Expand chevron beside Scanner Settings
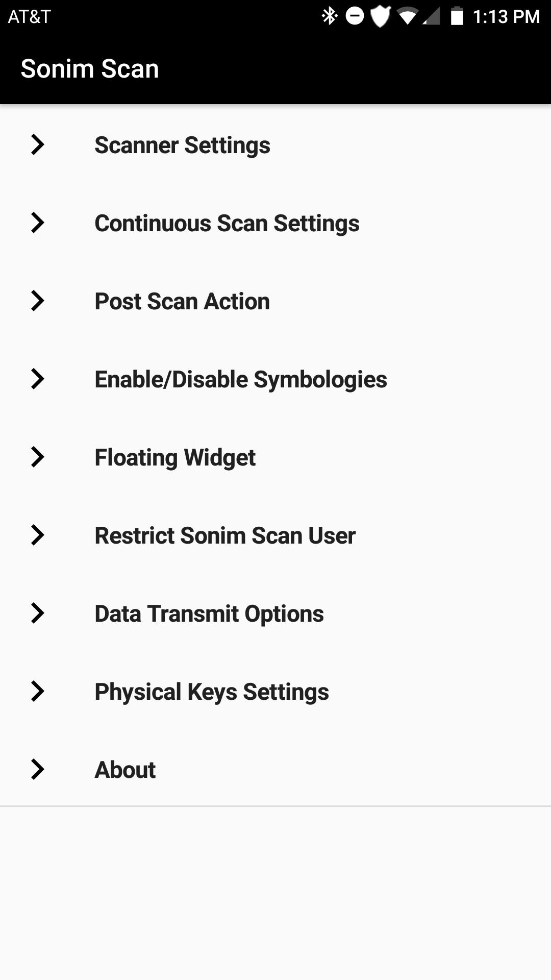551x980 pixels. pos(37,145)
